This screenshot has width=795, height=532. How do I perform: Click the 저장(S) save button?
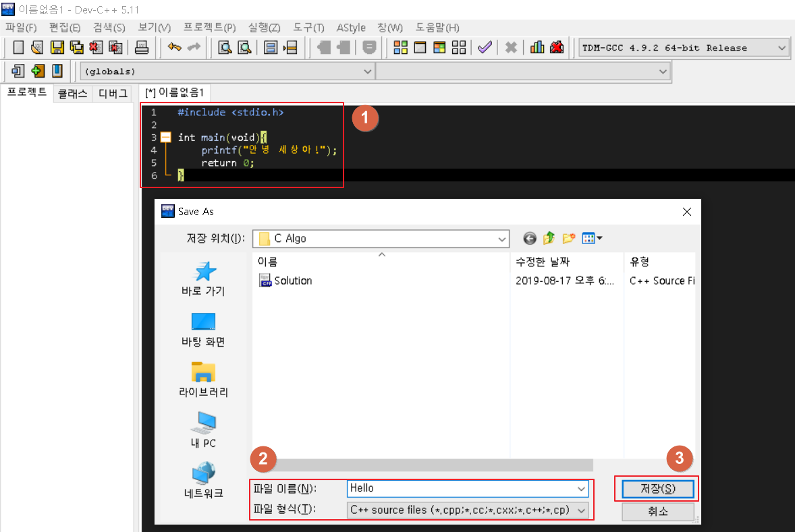(x=657, y=489)
